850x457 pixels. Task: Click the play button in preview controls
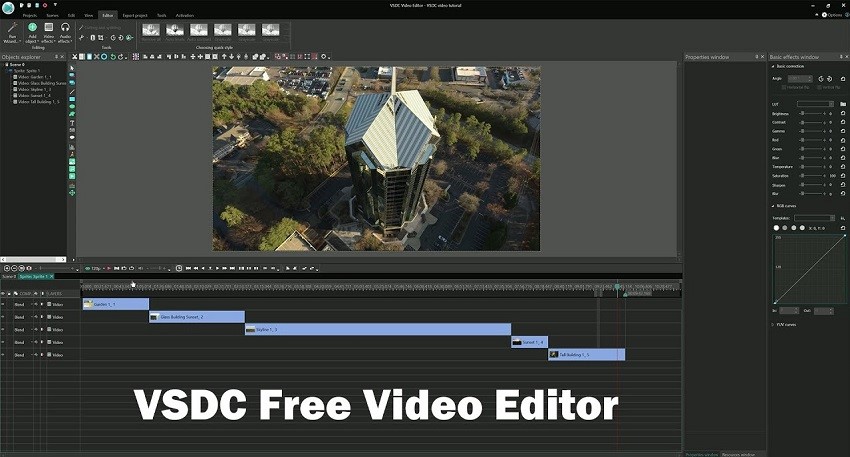pos(217,268)
